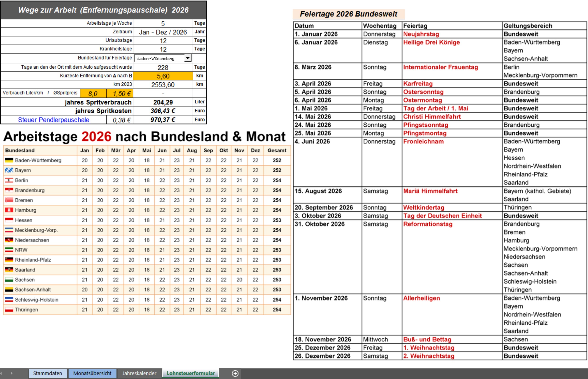Click the Bayern flag icon
The height and width of the screenshot is (379, 588).
point(9,170)
